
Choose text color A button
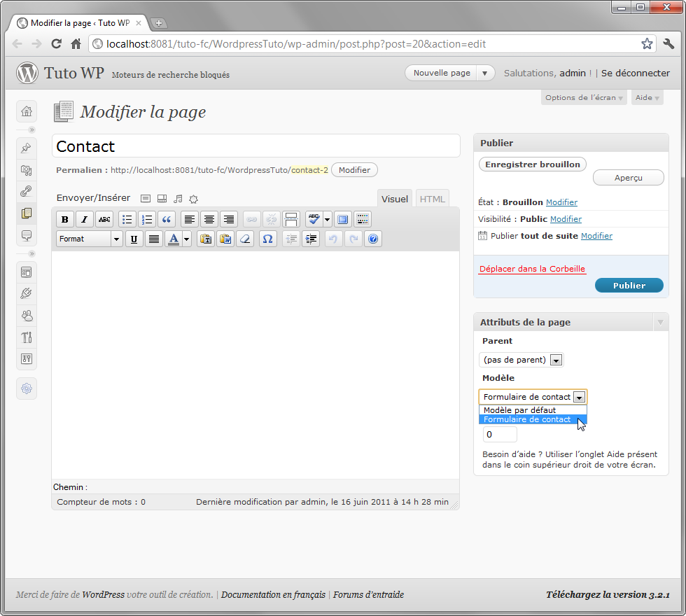(174, 239)
